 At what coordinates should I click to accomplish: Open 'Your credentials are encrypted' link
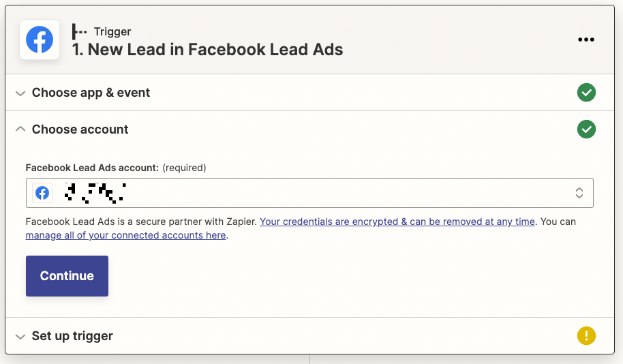[x=397, y=222]
